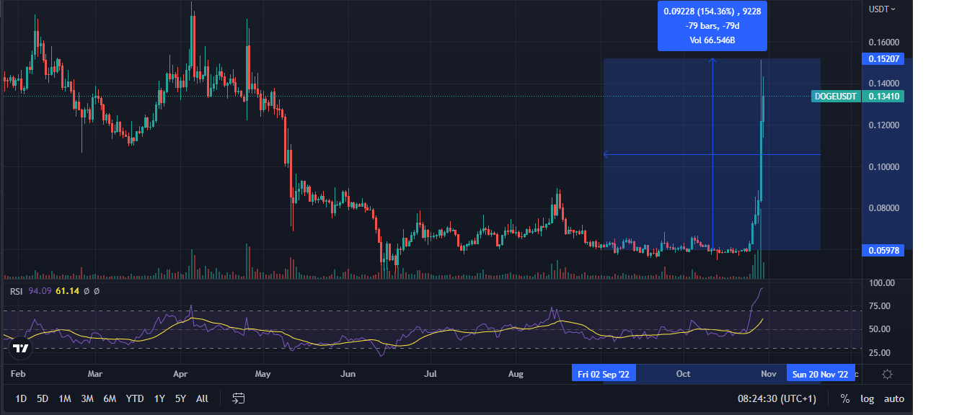
Task: Click the Jun label on time axis
Action: [348, 374]
